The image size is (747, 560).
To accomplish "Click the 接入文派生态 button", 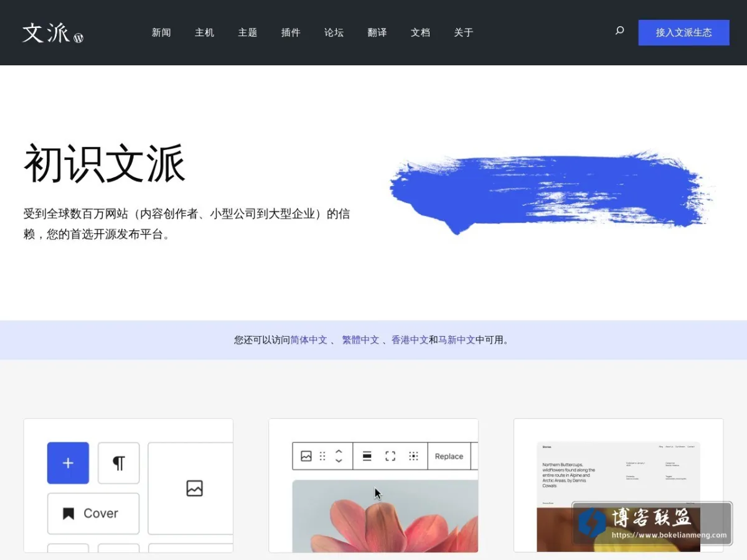I will [x=684, y=32].
